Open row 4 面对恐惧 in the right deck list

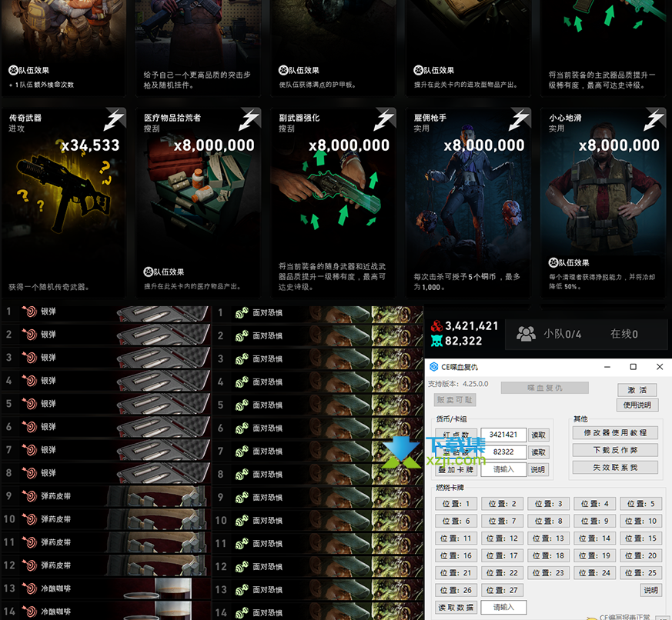click(319, 382)
